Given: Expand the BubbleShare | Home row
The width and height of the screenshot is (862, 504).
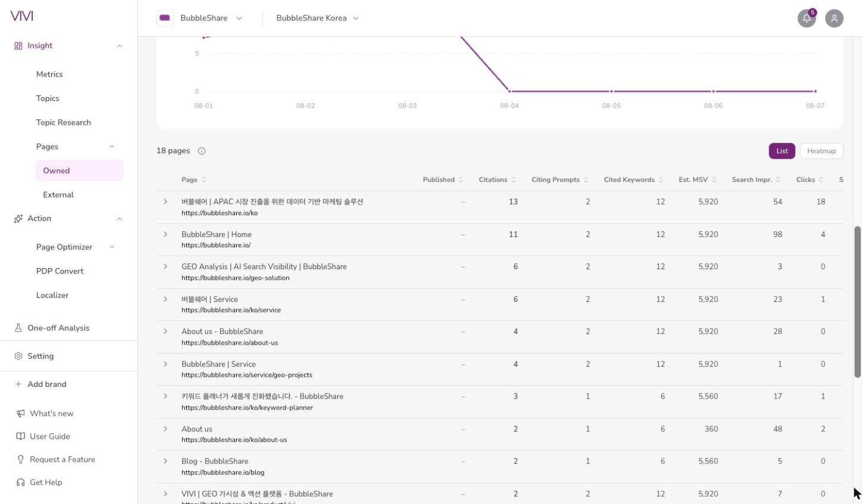Looking at the screenshot, I should click(x=165, y=234).
